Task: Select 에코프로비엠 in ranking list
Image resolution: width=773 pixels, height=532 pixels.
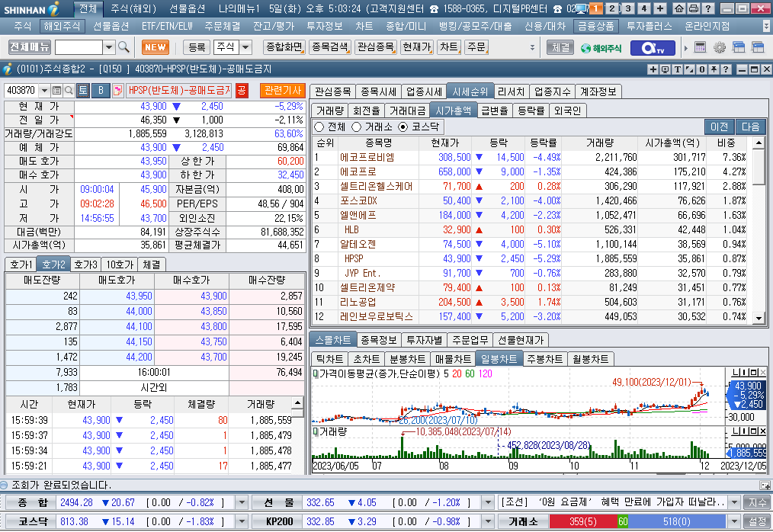Action: point(367,157)
